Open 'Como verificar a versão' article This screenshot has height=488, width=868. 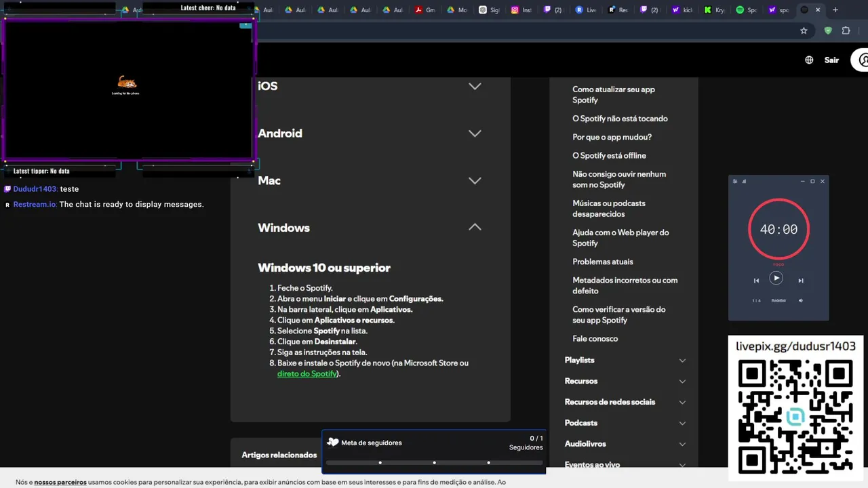(618, 314)
